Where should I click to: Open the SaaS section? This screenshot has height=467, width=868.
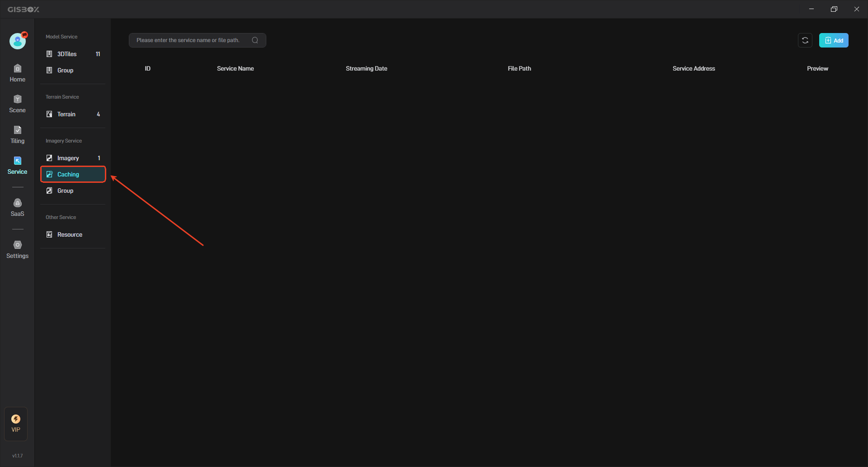point(17,208)
